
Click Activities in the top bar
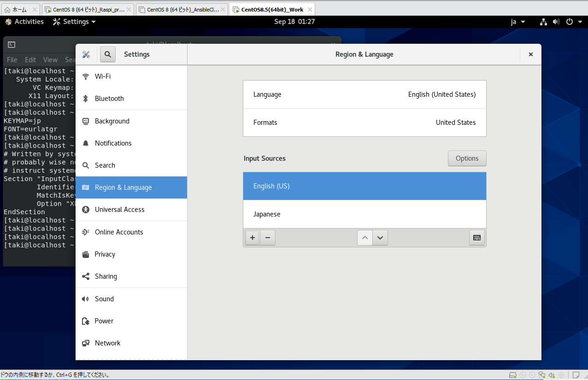pyautogui.click(x=24, y=22)
